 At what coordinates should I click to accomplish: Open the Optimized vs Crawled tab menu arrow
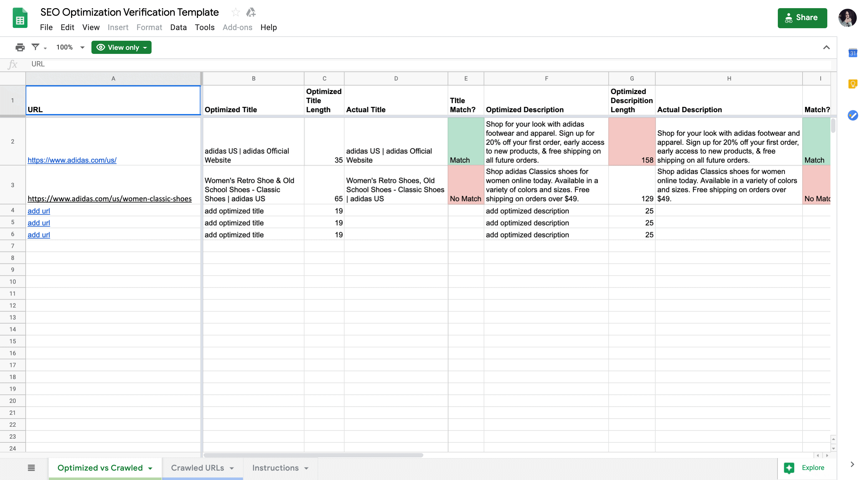coord(150,468)
